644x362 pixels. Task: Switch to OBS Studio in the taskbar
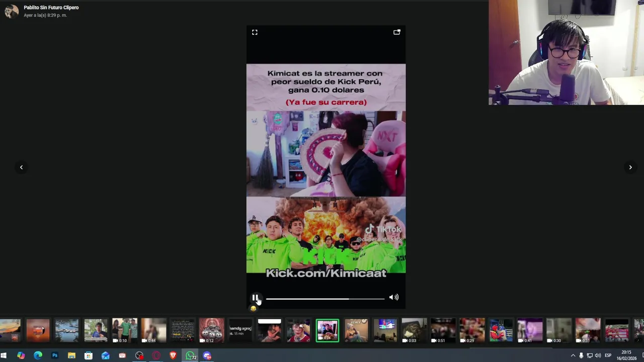pos(139,355)
